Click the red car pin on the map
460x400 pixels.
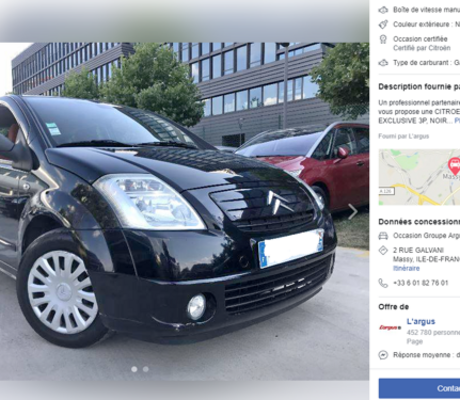(454, 166)
